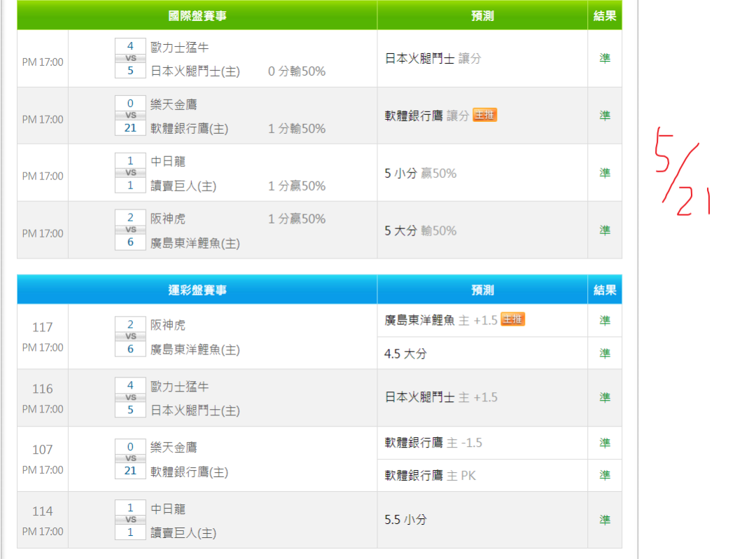This screenshot has height=559, width=756.
Task: Click game number 114
Action: (x=43, y=511)
